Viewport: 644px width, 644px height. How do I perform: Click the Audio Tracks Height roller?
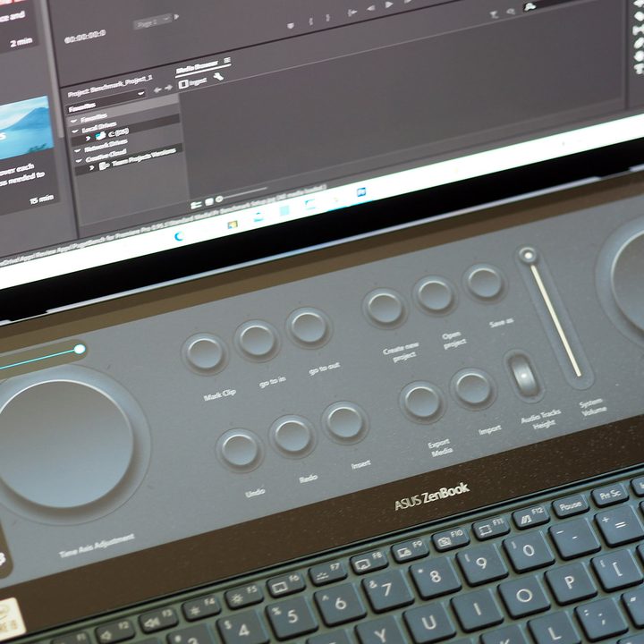(523, 375)
